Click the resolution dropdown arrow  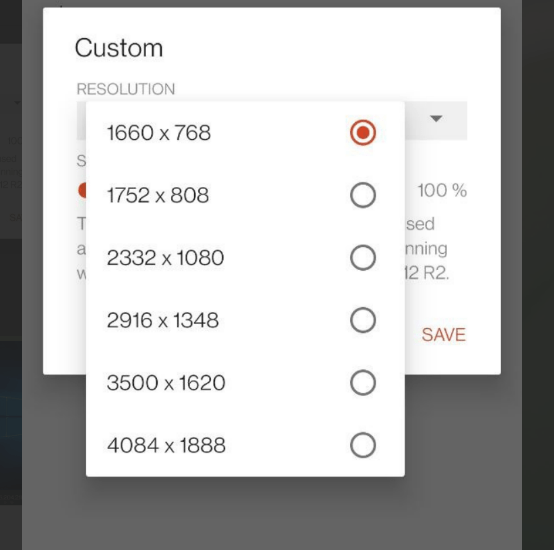coord(436,119)
